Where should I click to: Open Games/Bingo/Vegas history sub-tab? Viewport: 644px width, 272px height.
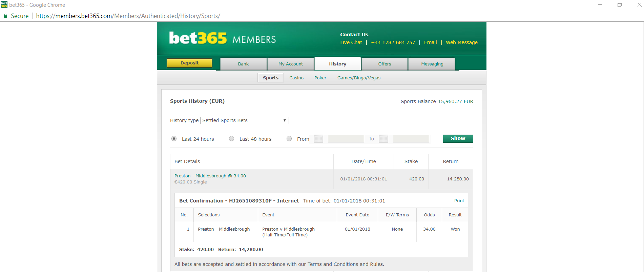tap(359, 78)
